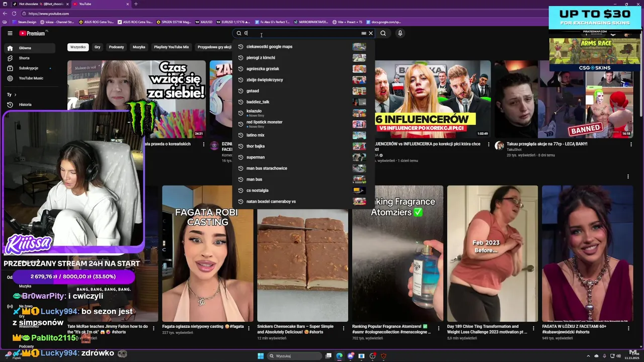This screenshot has height=362, width=644.
Task: Open options for Chloe Ting short
Action: 534,328
